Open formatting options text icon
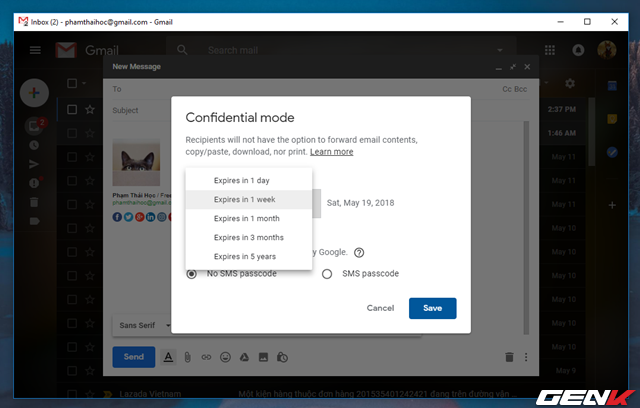Viewport: 640px width, 408px height. coord(168,357)
